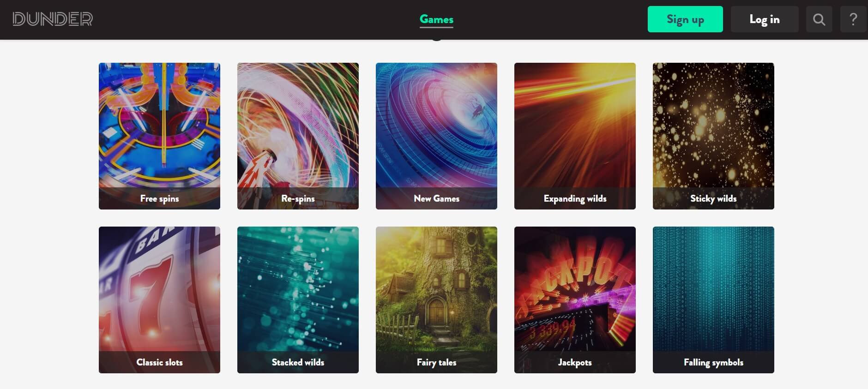This screenshot has width=868, height=389.
Task: Go to the Dunder logo home
Action: 53,19
